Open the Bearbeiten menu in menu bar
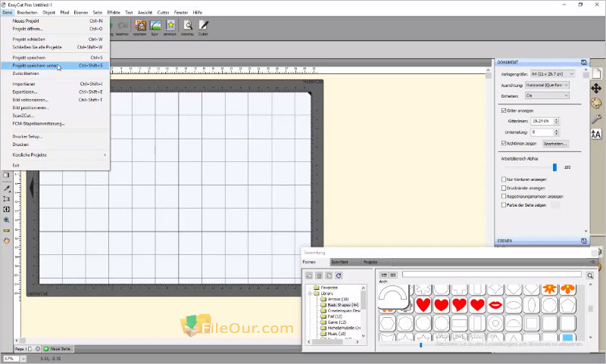This screenshot has height=364, width=606. click(27, 12)
